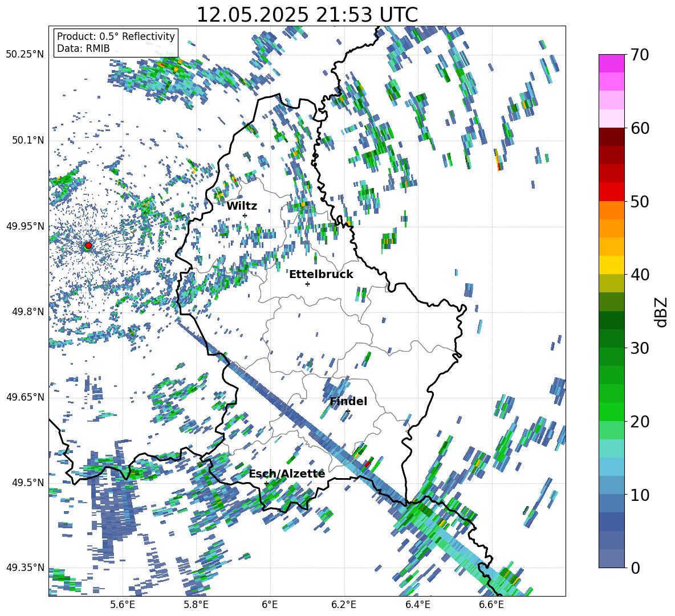Click the small red echo southeast of Findel
The width and height of the screenshot is (675, 616).
pyautogui.click(x=367, y=464)
